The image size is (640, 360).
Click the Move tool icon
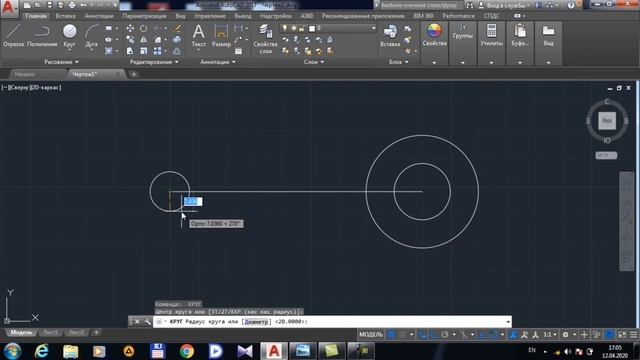(130, 29)
